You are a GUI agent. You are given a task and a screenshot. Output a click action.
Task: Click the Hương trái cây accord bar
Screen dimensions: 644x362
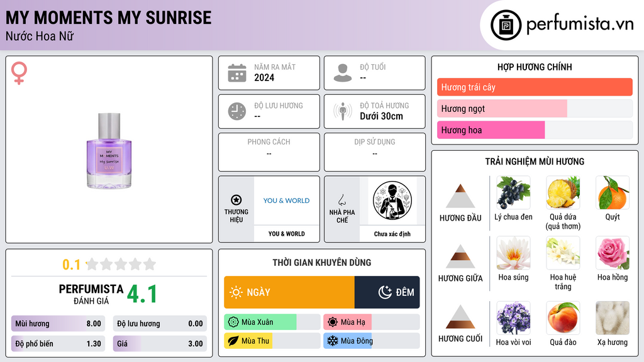(x=535, y=87)
